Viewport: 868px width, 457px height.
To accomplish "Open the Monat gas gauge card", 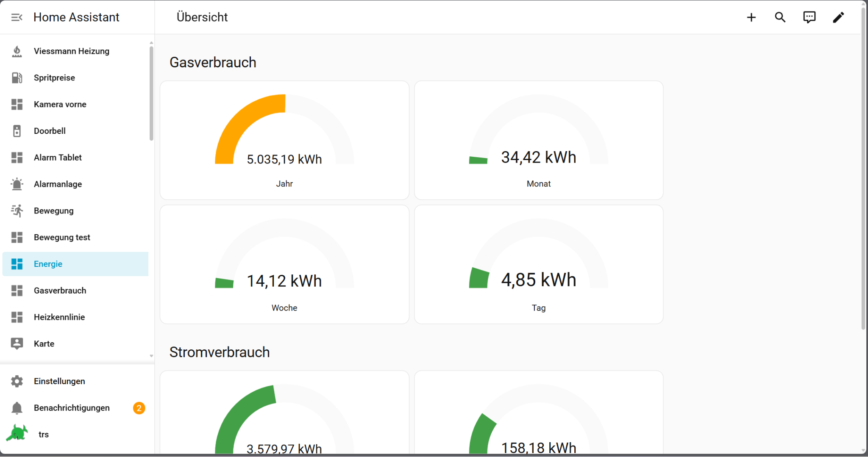I will click(x=539, y=140).
